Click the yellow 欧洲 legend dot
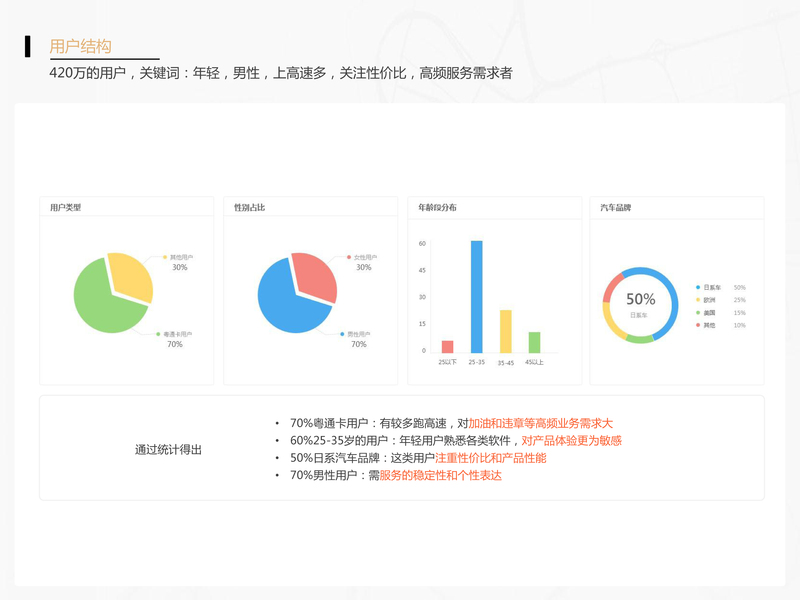This screenshot has height=600, width=800. coord(698,300)
